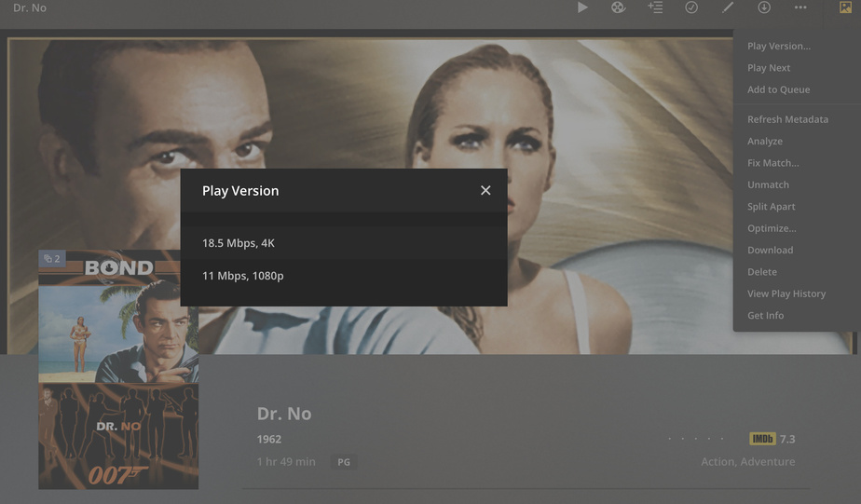
Task: Click the 7.3 IMDb score
Action: 787,439
